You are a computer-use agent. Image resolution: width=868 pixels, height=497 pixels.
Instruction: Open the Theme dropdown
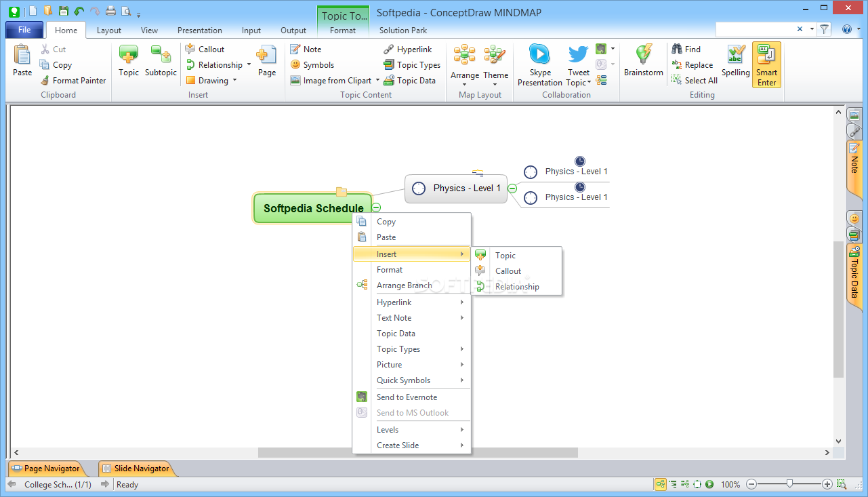(495, 85)
